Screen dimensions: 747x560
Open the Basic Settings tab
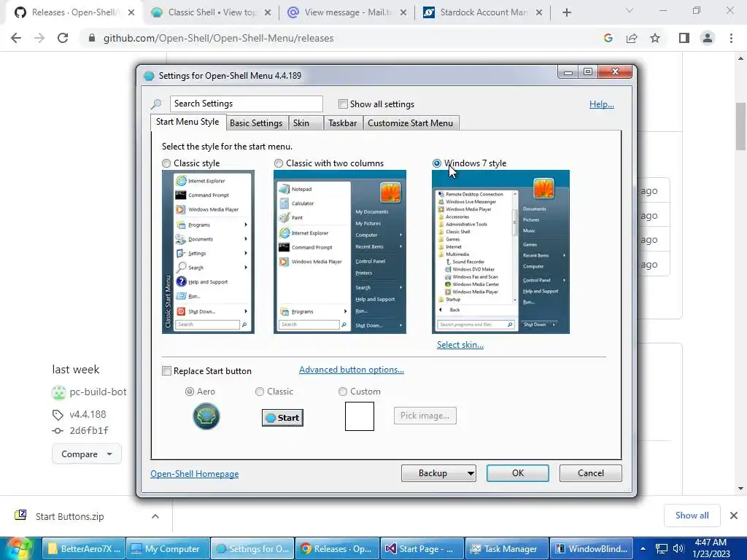256,123
